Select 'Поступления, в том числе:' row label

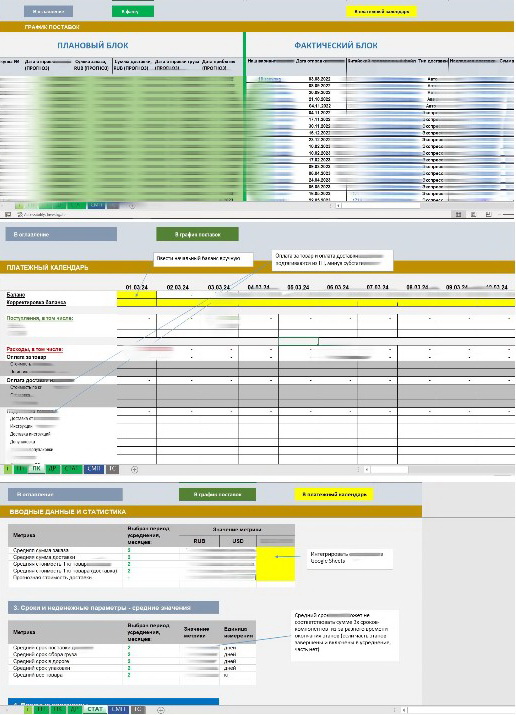tap(40, 318)
